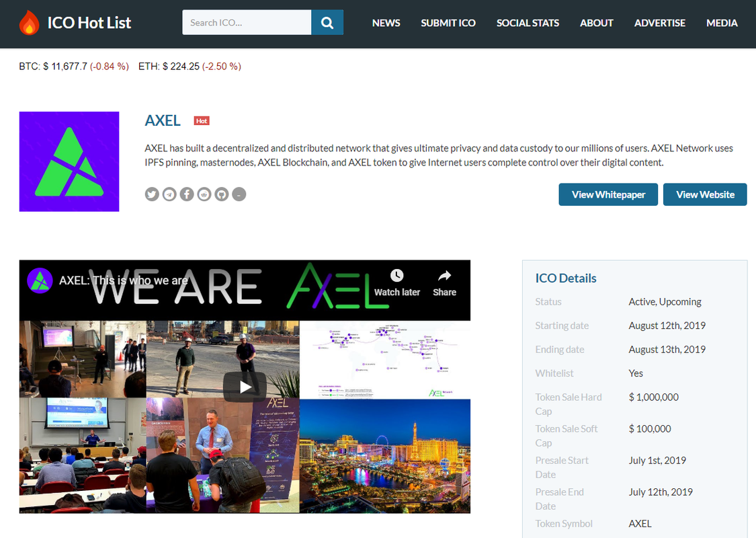The image size is (756, 538).
Task: Click the Whitelist value 'Yes'
Action: click(x=636, y=373)
